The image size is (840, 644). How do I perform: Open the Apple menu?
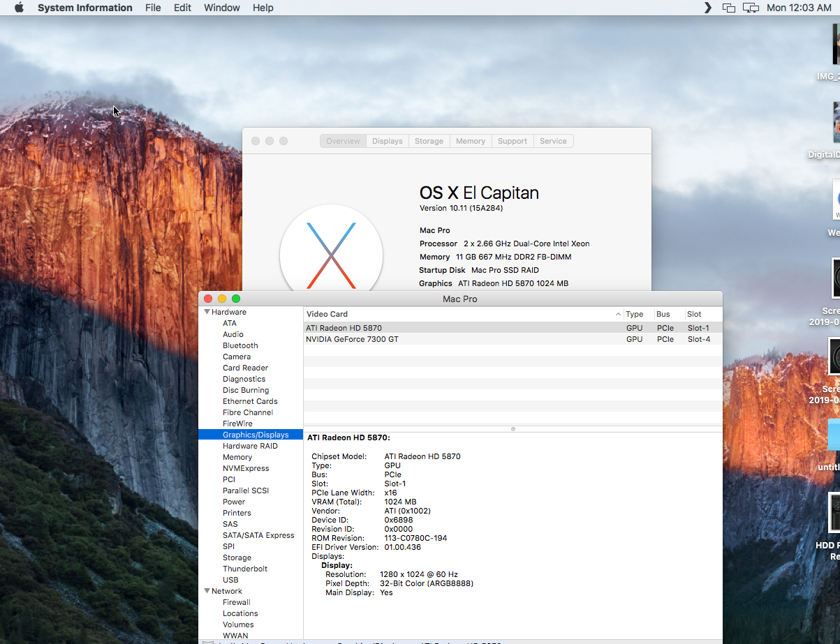(x=19, y=8)
